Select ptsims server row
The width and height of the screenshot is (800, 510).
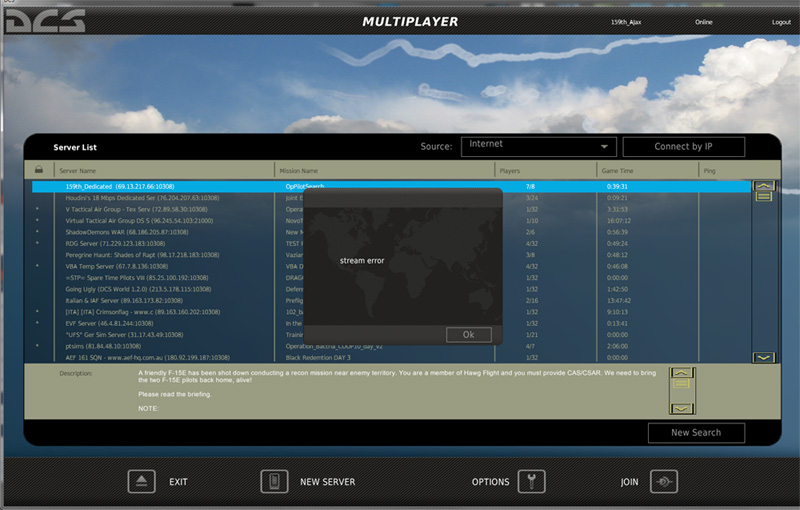click(x=391, y=346)
